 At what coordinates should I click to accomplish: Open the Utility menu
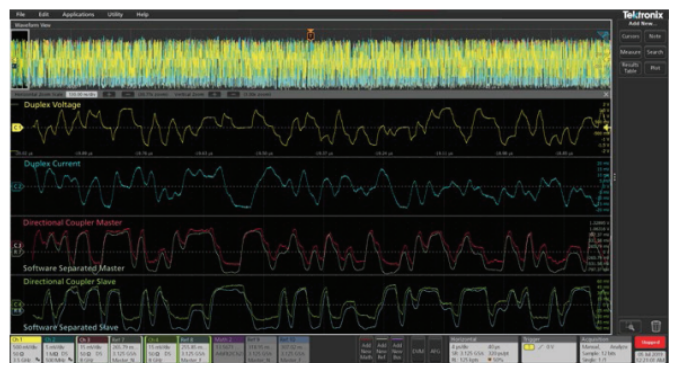point(115,14)
